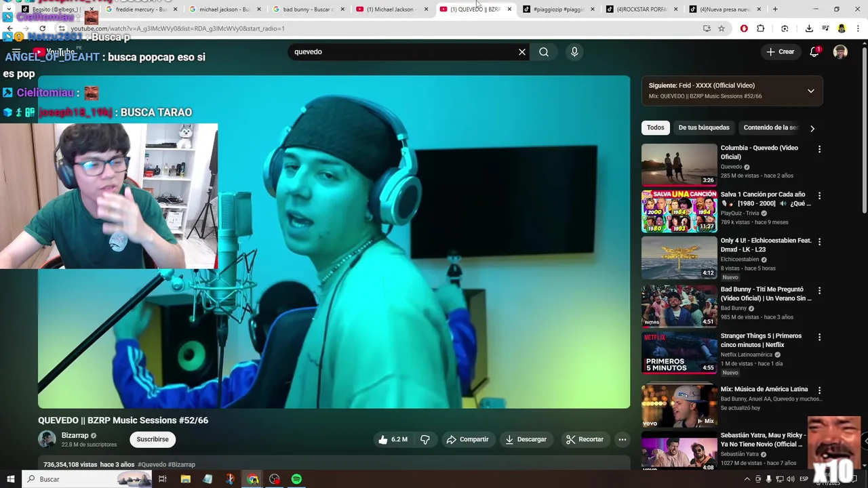This screenshot has width=868, height=488.
Task: Open File Explorer from the taskbar
Action: point(185,479)
